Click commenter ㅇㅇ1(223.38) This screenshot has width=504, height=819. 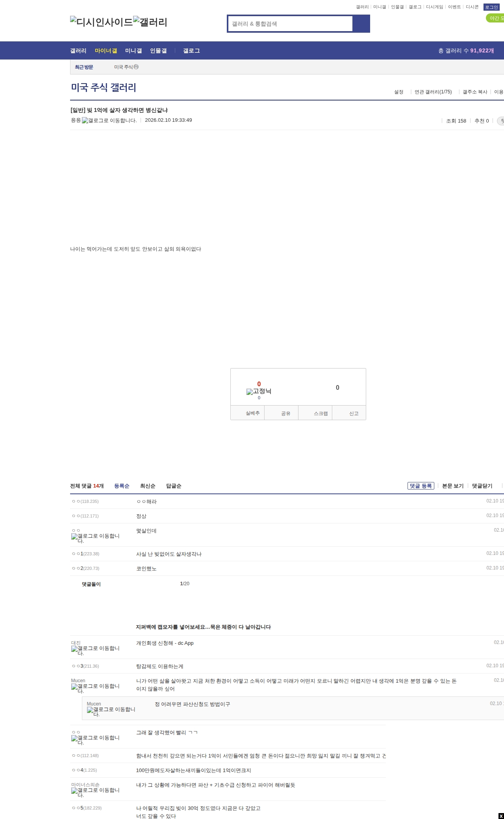(x=85, y=554)
